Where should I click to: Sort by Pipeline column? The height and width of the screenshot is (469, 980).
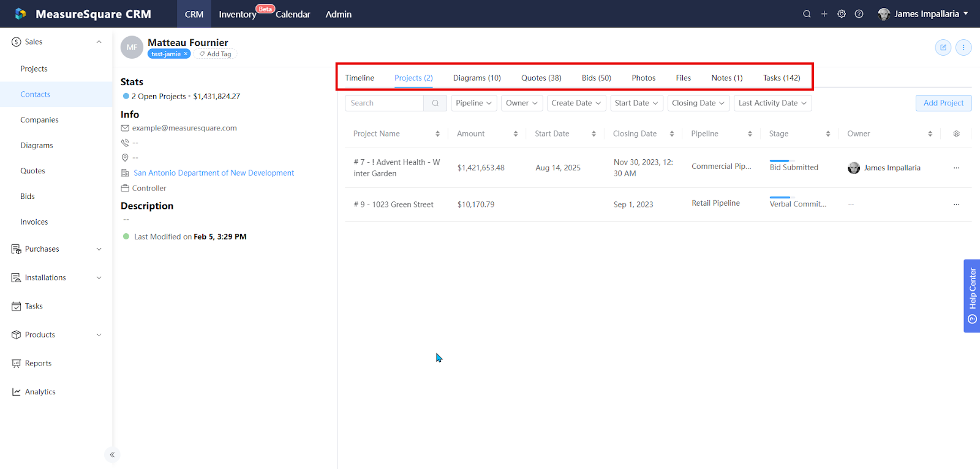[750, 133]
